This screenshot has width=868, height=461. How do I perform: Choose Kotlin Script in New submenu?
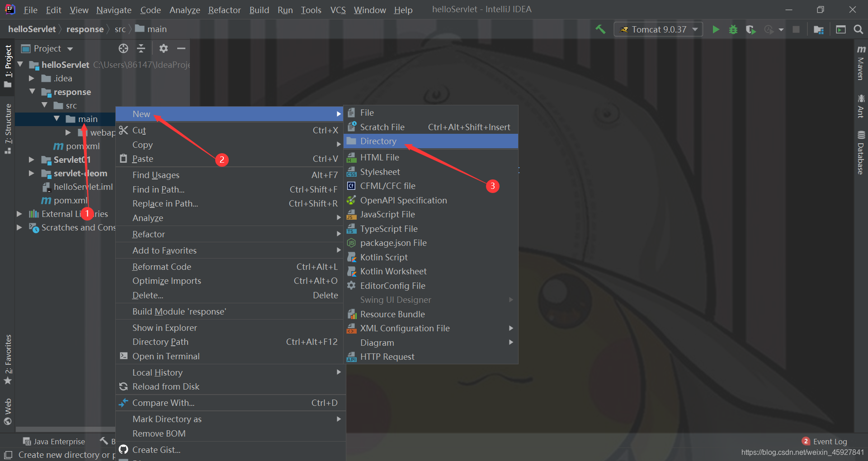tap(431, 257)
